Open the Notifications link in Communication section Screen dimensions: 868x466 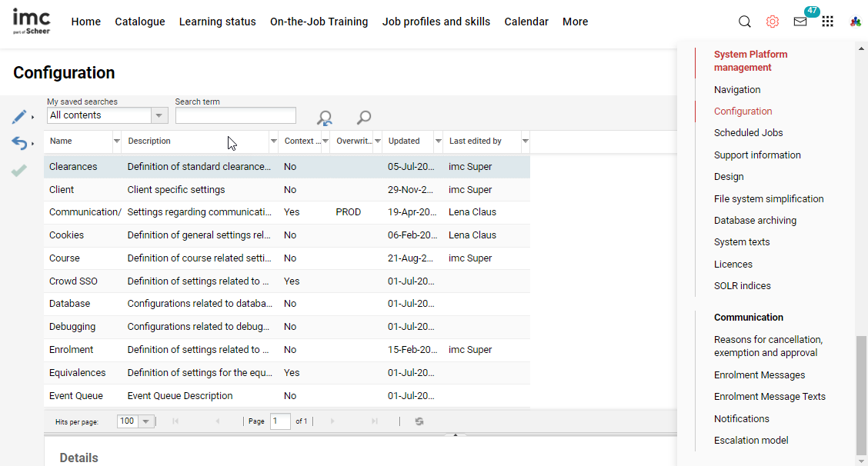pyautogui.click(x=741, y=419)
